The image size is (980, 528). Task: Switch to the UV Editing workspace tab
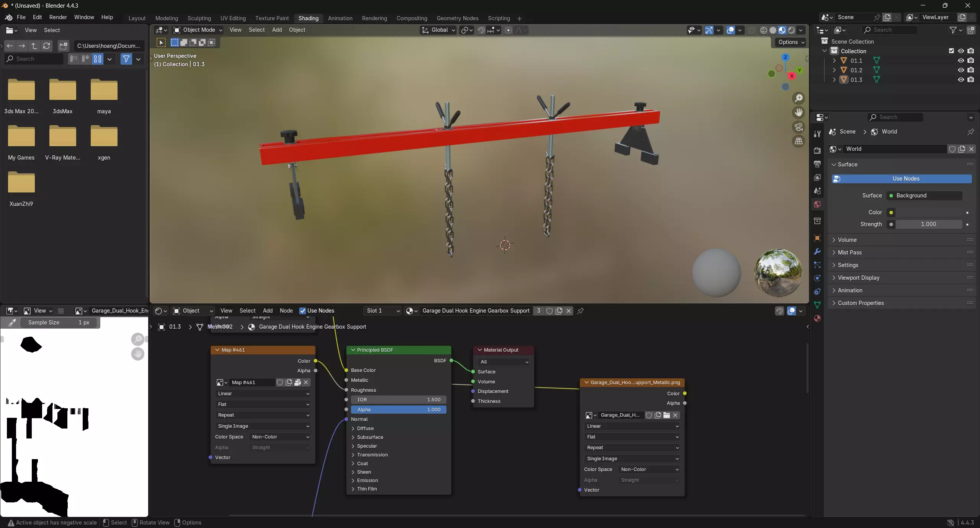point(233,18)
